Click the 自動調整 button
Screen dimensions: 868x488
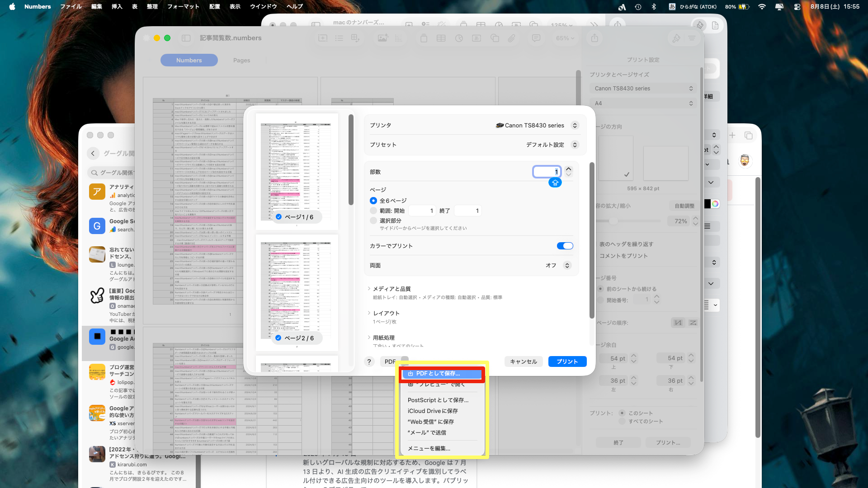point(684,206)
